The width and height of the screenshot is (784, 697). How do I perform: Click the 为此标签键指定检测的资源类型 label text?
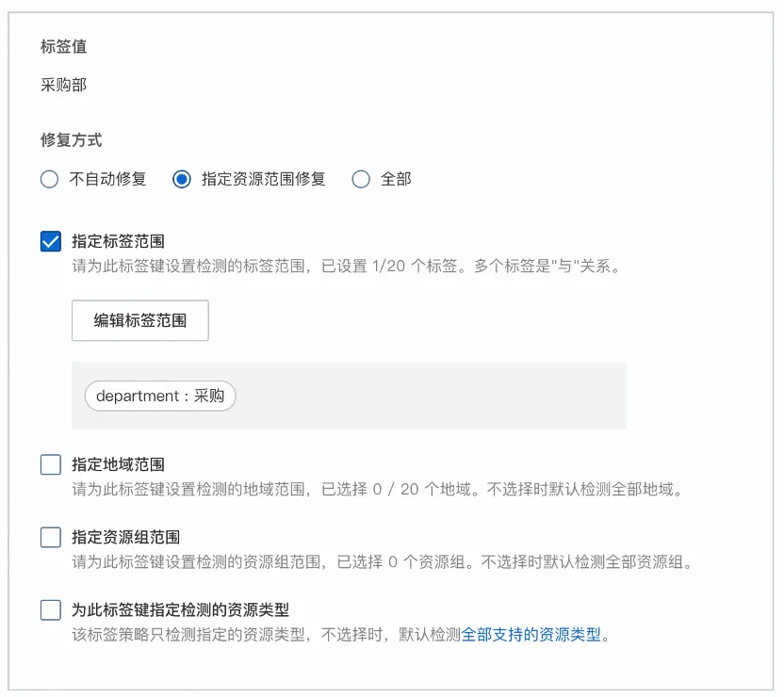pos(180,610)
